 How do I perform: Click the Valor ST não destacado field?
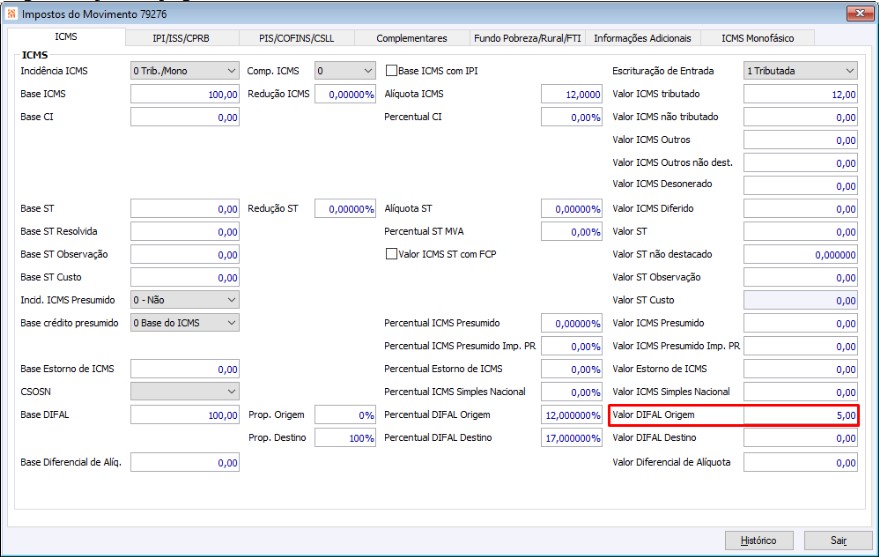[801, 254]
